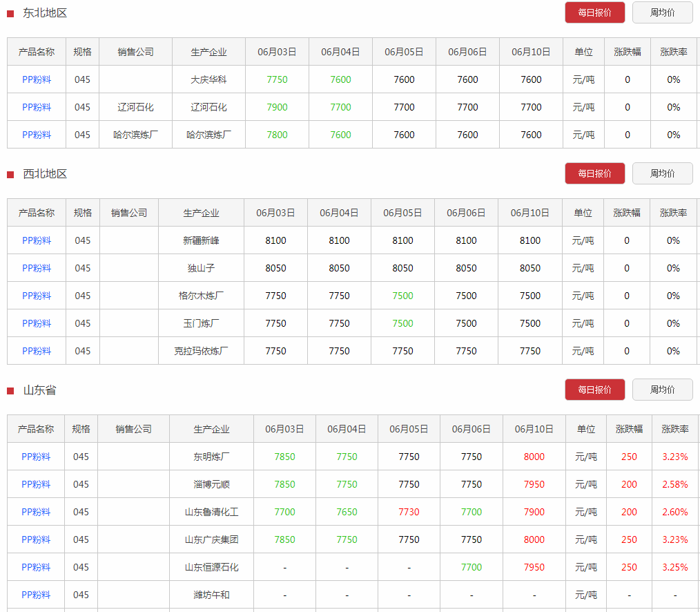700x612 pixels.
Task: Click 每日报价 button in 山东省 section
Action: click(594, 390)
